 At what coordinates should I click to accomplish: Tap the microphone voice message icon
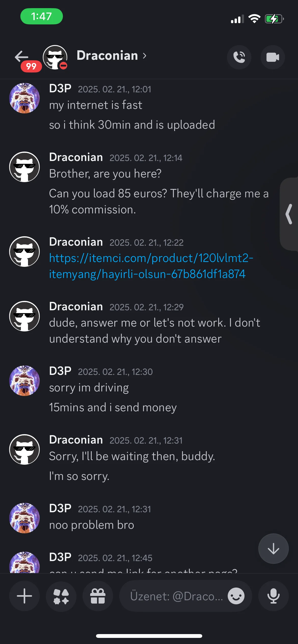click(x=274, y=596)
